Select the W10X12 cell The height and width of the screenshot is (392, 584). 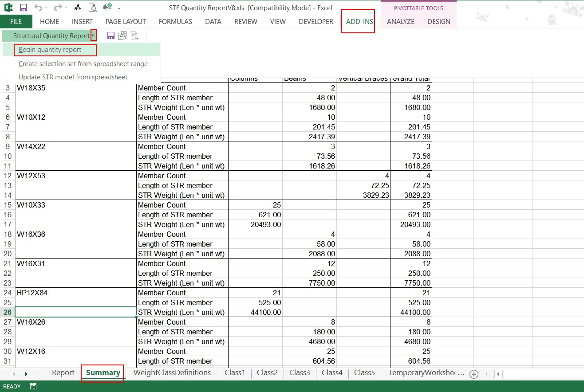pos(76,117)
